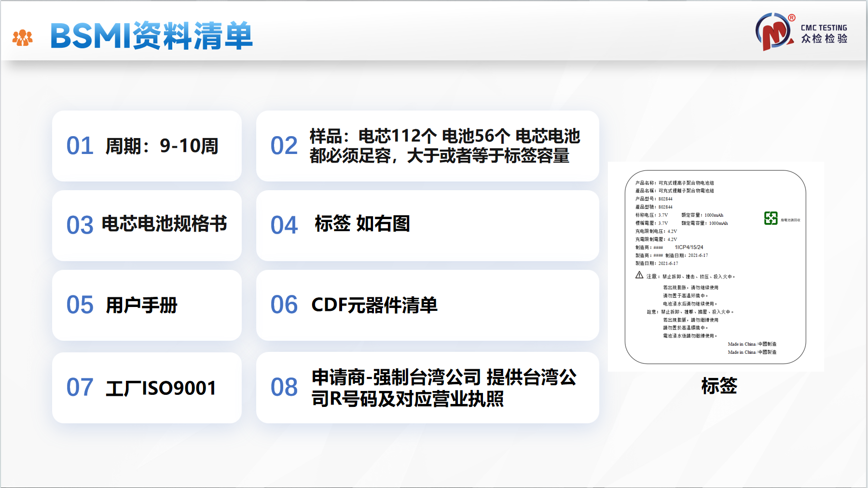Select the BSMI资料清单 slide title

tap(152, 36)
